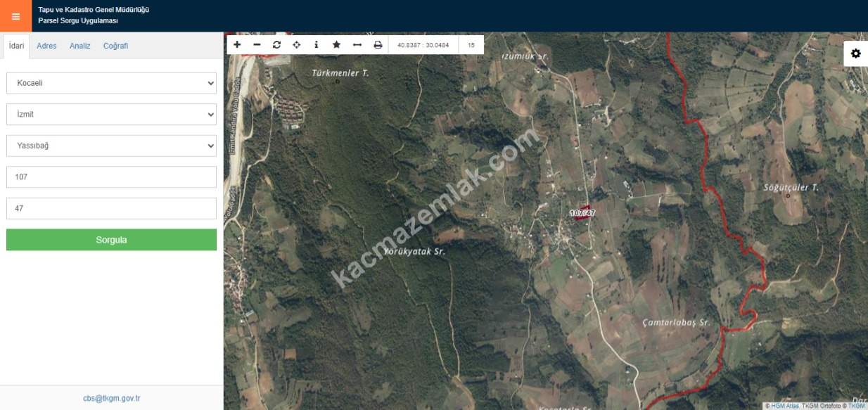Click the parcel number field containing 47
Image resolution: width=868 pixels, height=410 pixels.
[111, 208]
